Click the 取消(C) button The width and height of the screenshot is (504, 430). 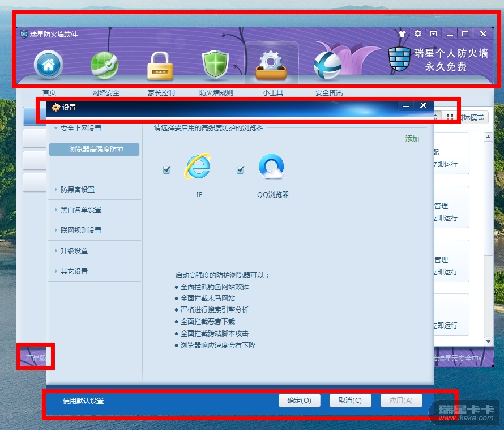click(x=350, y=401)
